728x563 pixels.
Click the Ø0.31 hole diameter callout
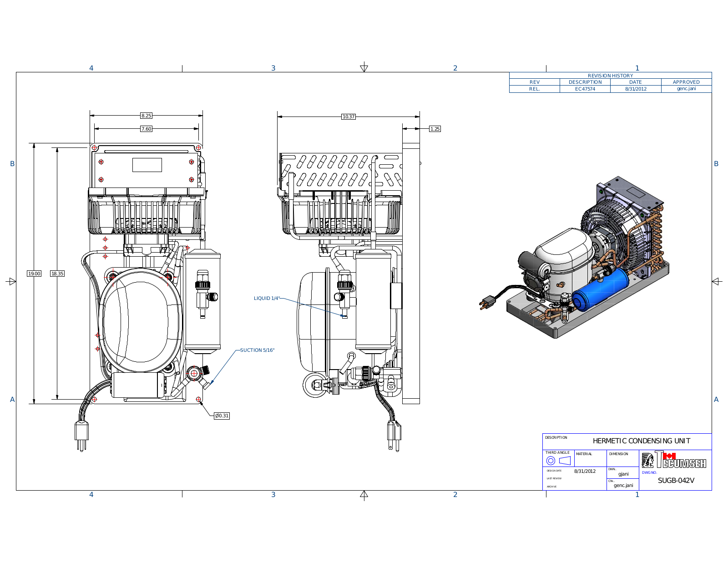[222, 416]
